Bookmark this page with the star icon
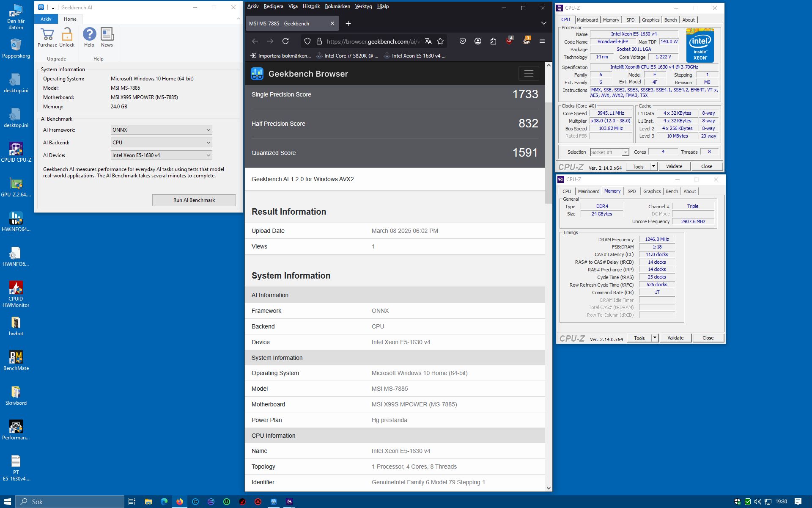The width and height of the screenshot is (812, 508). pos(440,41)
